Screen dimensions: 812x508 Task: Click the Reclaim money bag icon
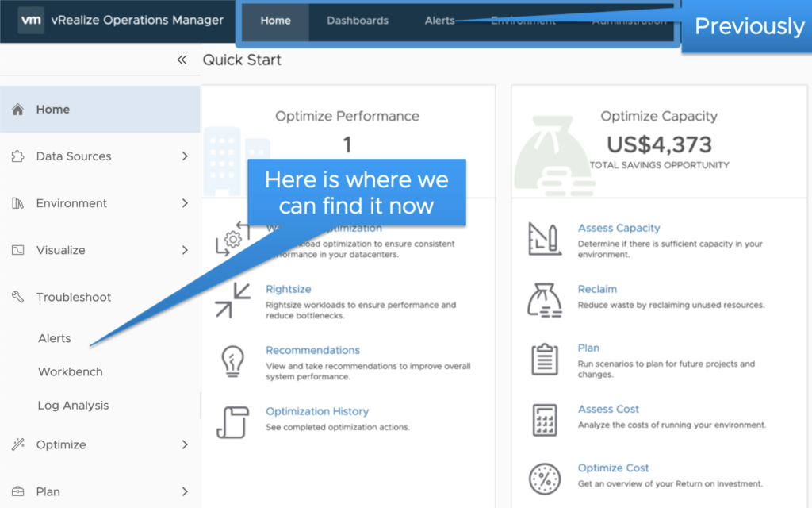tap(545, 299)
